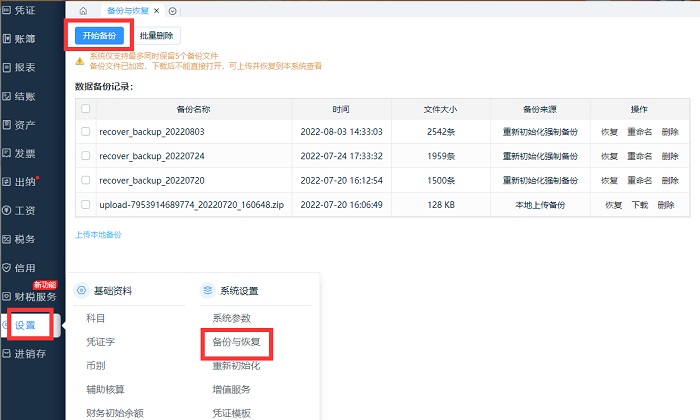Select the upload zip backup row checkbox
Image resolution: width=700 pixels, height=420 pixels.
click(86, 204)
